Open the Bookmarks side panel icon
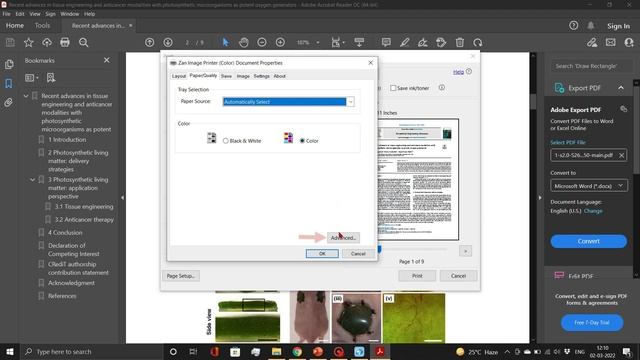The width and height of the screenshot is (640, 360). (9, 84)
